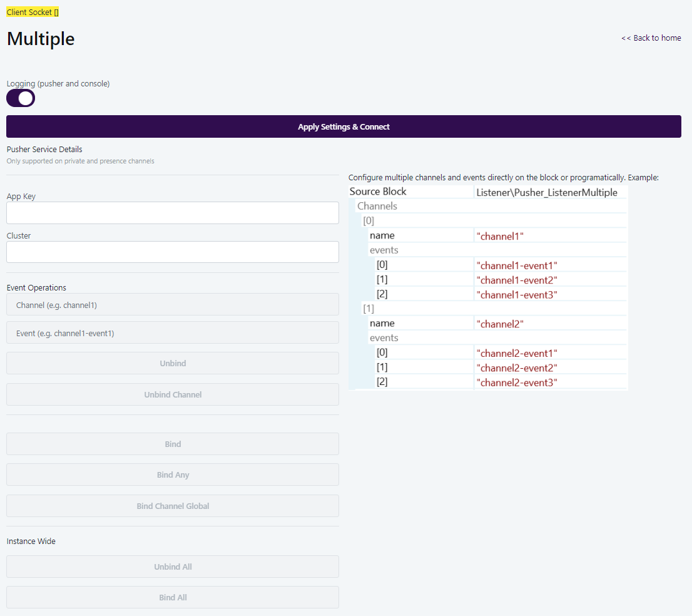
Task: Click the Client Socket label at top
Action: (x=31, y=11)
